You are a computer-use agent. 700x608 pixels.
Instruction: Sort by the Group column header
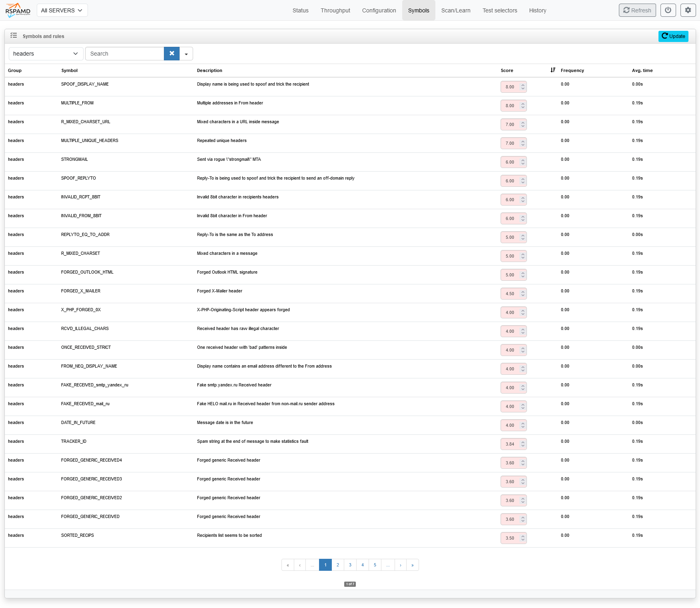(15, 70)
